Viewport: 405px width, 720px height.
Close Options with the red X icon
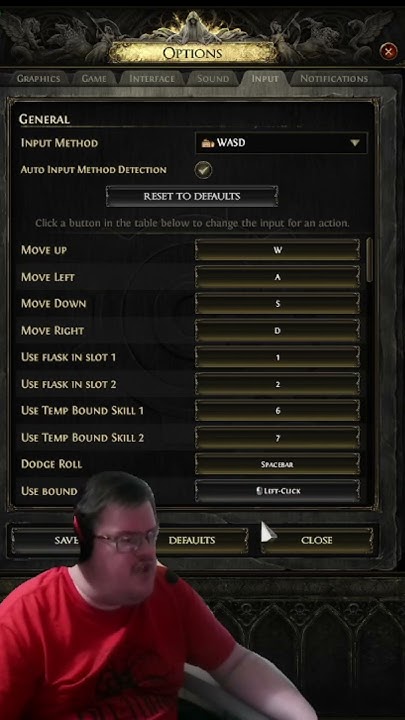[x=388, y=51]
